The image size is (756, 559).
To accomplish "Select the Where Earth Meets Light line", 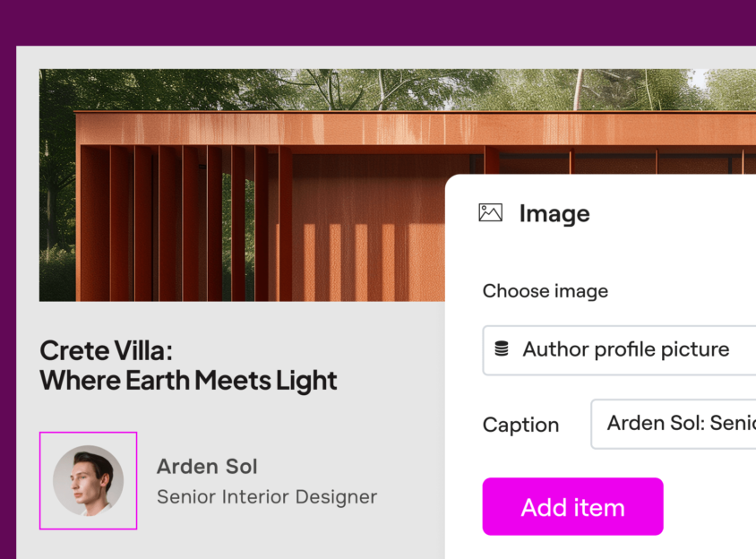I will (188, 380).
